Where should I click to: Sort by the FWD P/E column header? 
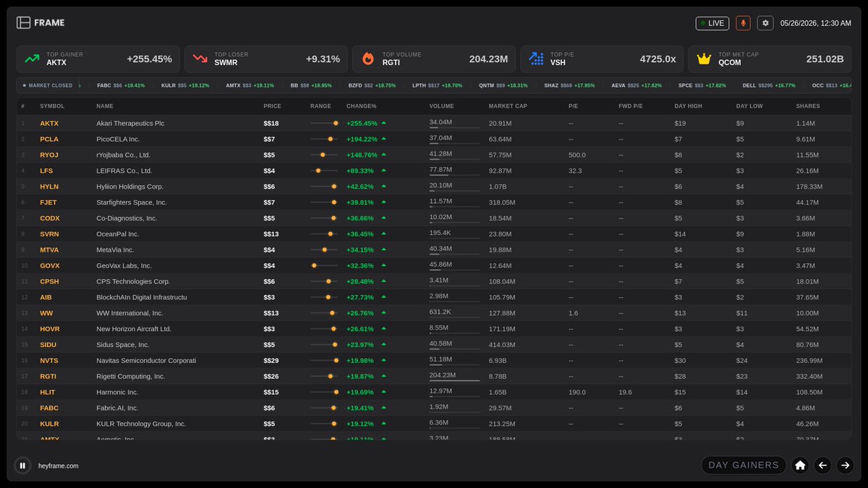(630, 106)
